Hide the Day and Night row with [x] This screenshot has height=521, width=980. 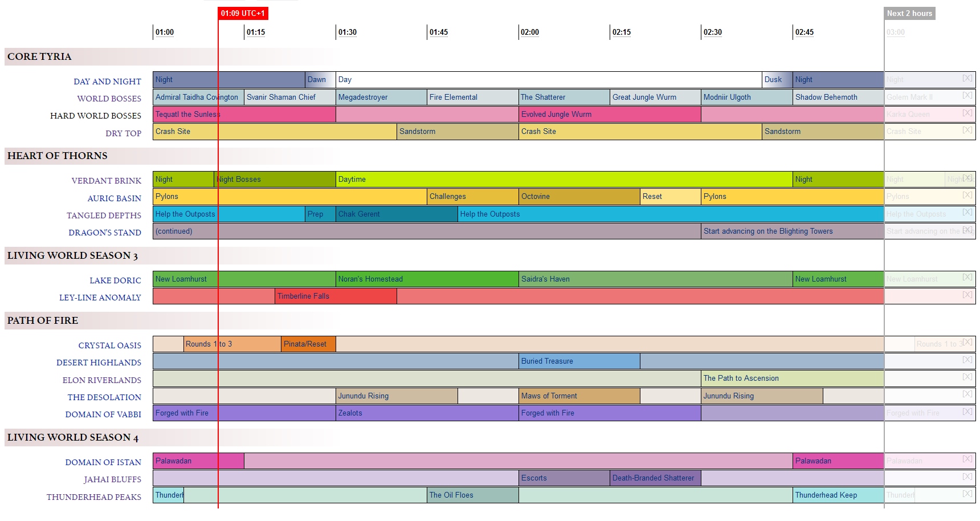pyautogui.click(x=967, y=78)
